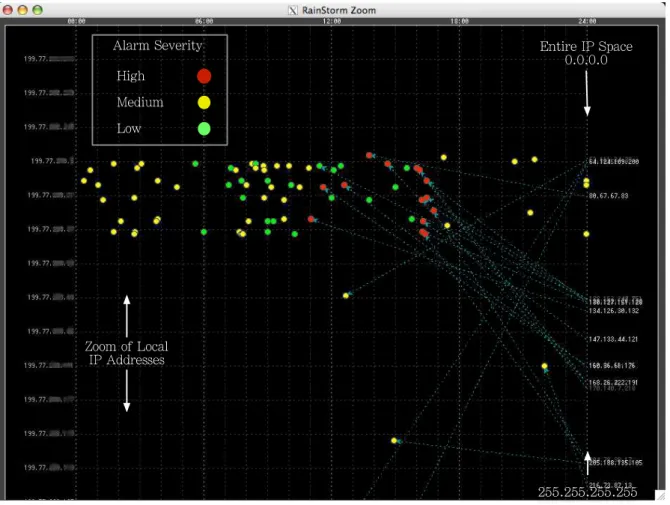Select the 168.26.222.191 address label

click(x=613, y=382)
